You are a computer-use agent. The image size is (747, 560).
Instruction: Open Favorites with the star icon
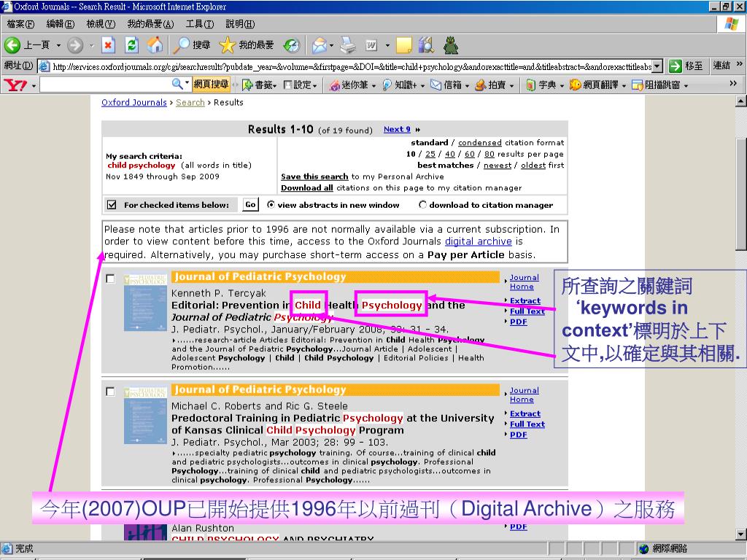tap(247, 45)
